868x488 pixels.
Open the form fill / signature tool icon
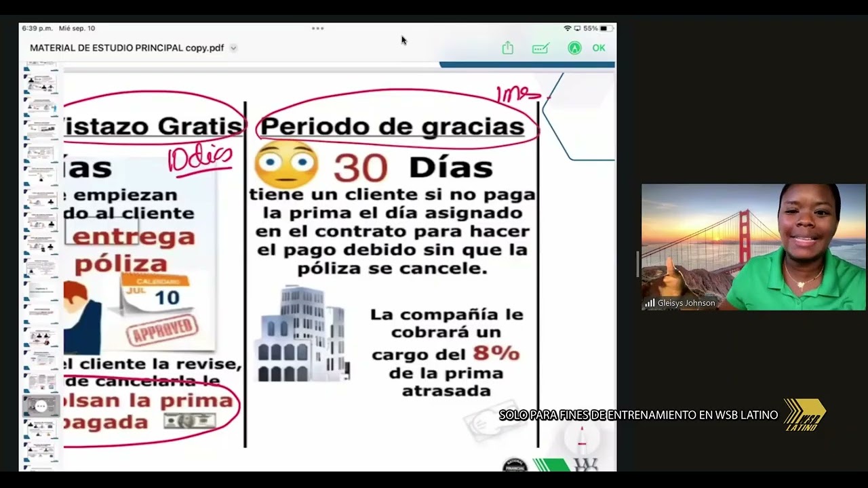540,48
